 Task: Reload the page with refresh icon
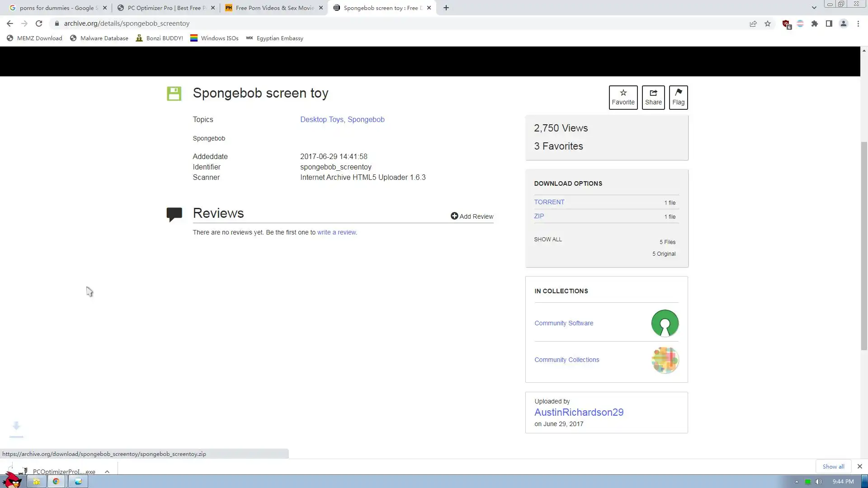pos(39,23)
